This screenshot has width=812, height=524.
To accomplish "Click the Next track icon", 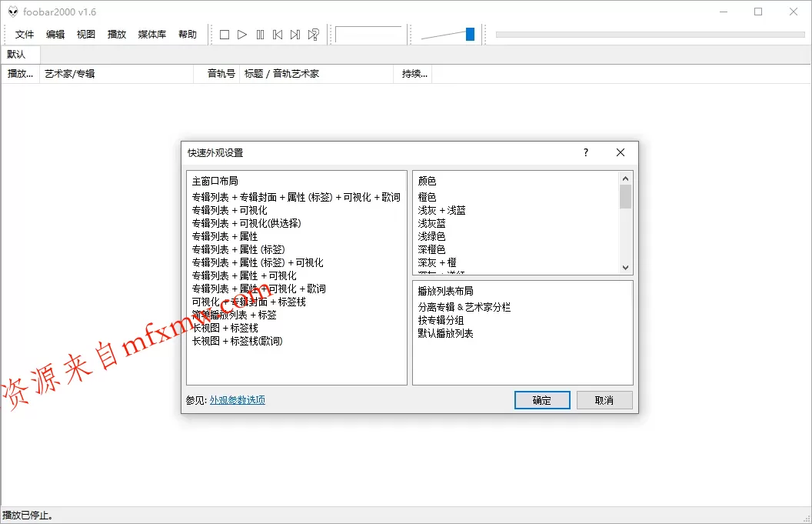I will point(295,35).
